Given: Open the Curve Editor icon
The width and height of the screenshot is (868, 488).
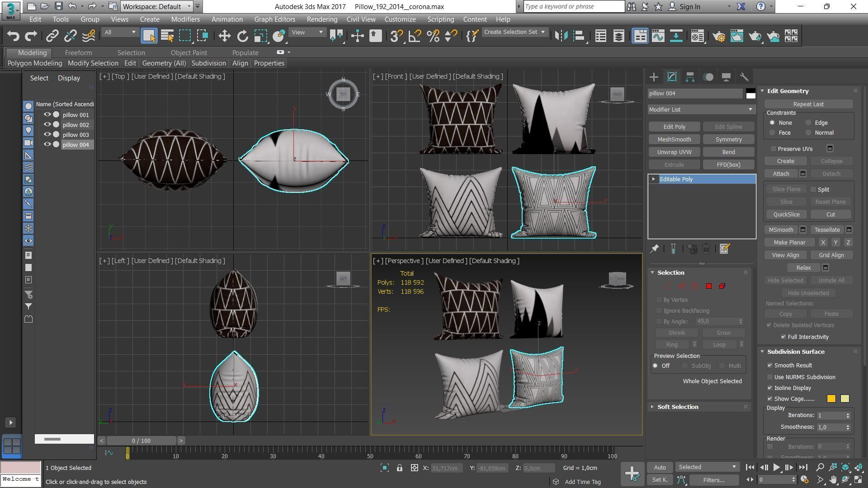Looking at the screenshot, I should point(658,36).
